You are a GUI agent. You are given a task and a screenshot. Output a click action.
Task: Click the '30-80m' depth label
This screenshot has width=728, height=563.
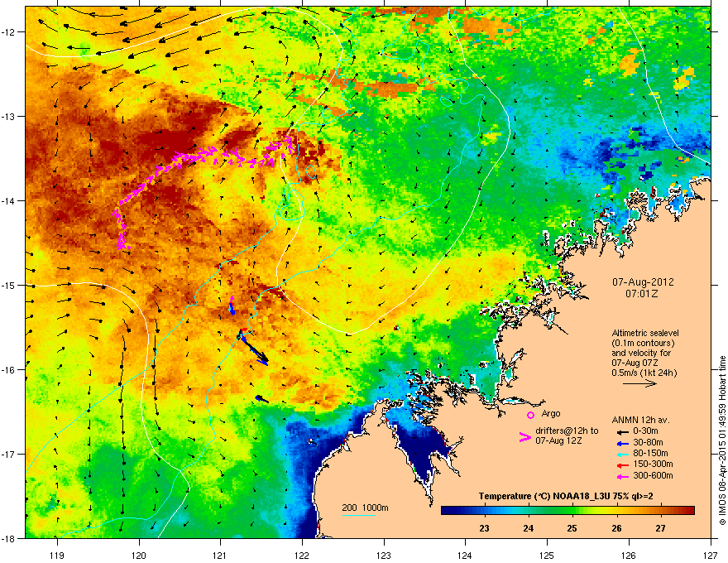[x=648, y=442]
